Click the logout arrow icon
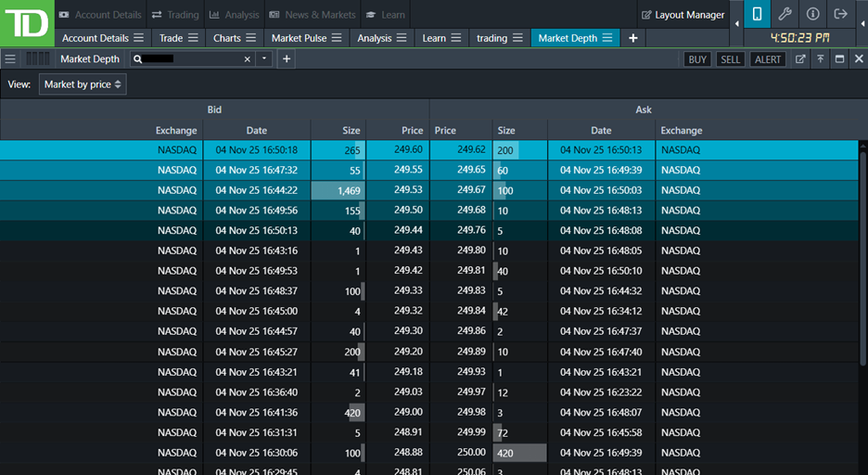 [840, 14]
